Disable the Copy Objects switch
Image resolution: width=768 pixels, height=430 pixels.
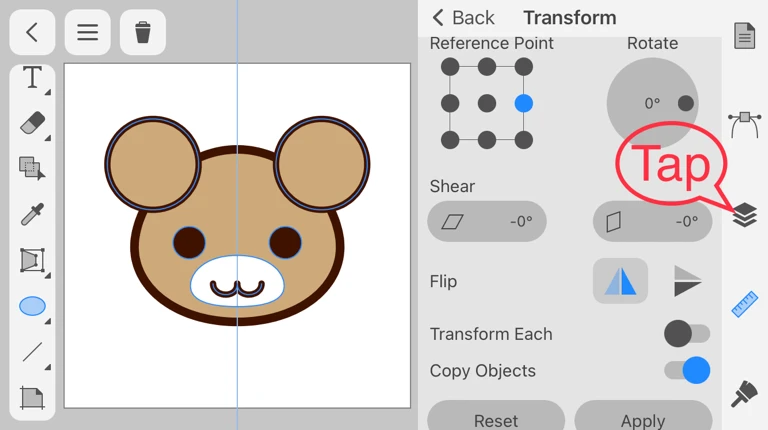687,370
